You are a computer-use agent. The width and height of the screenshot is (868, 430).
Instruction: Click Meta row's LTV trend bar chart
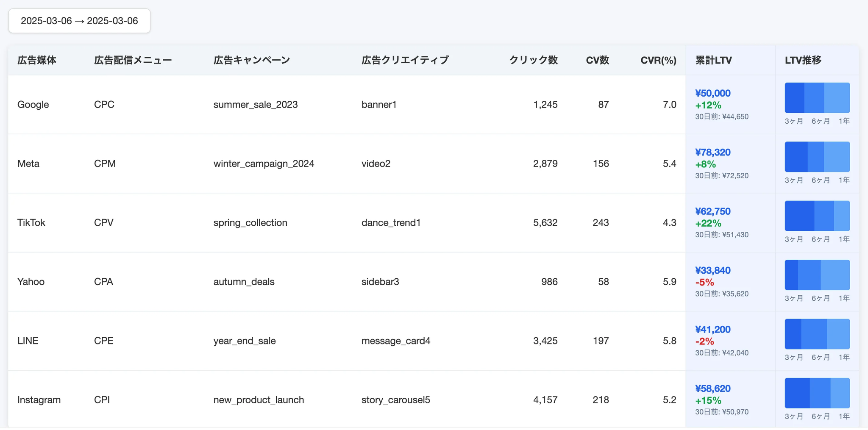(x=817, y=157)
